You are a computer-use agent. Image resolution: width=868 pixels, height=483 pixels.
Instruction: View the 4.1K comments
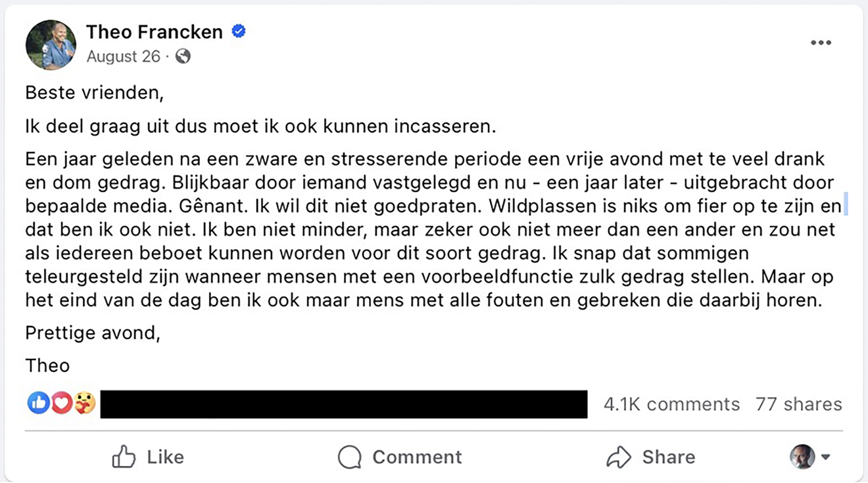click(x=671, y=403)
